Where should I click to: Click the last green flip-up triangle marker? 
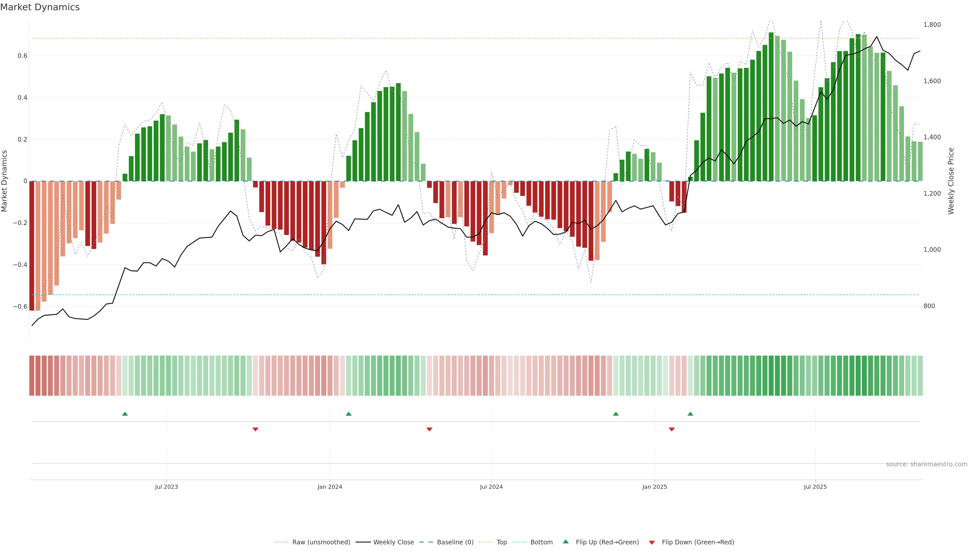(690, 414)
